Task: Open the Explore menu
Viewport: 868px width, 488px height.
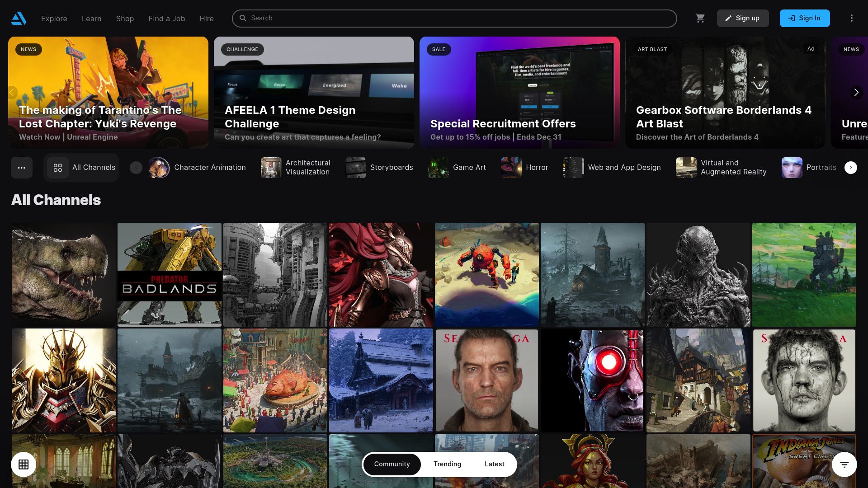Action: (x=54, y=19)
